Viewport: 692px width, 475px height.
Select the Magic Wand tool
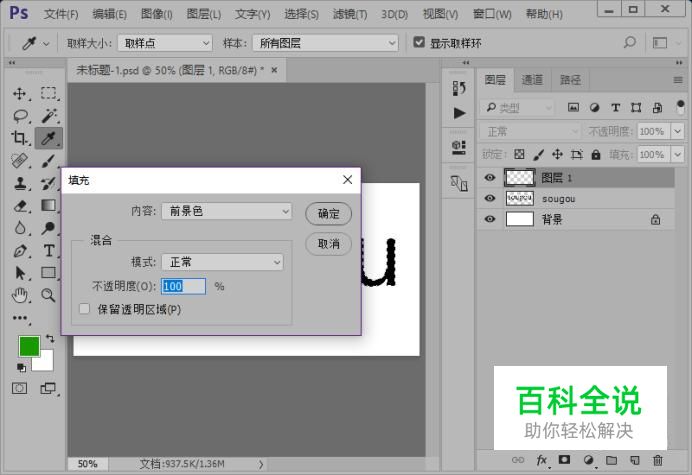pos(49,116)
